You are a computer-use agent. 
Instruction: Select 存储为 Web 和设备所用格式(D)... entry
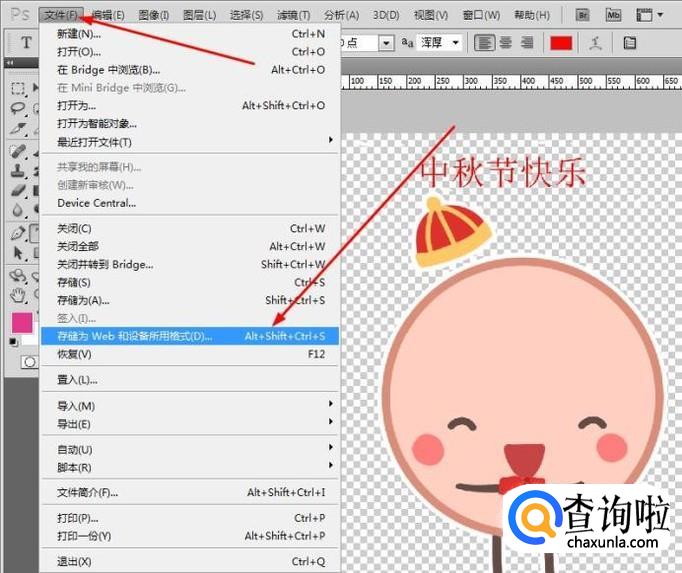[190, 336]
